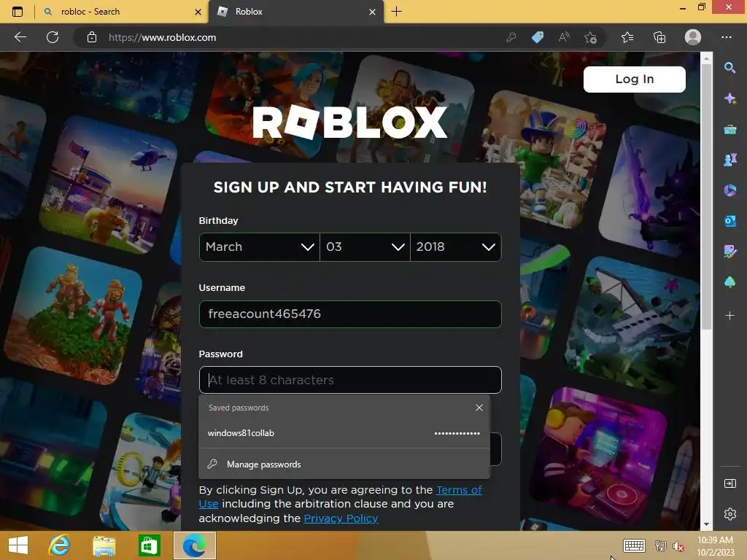Open the browser profile avatar

click(x=693, y=37)
